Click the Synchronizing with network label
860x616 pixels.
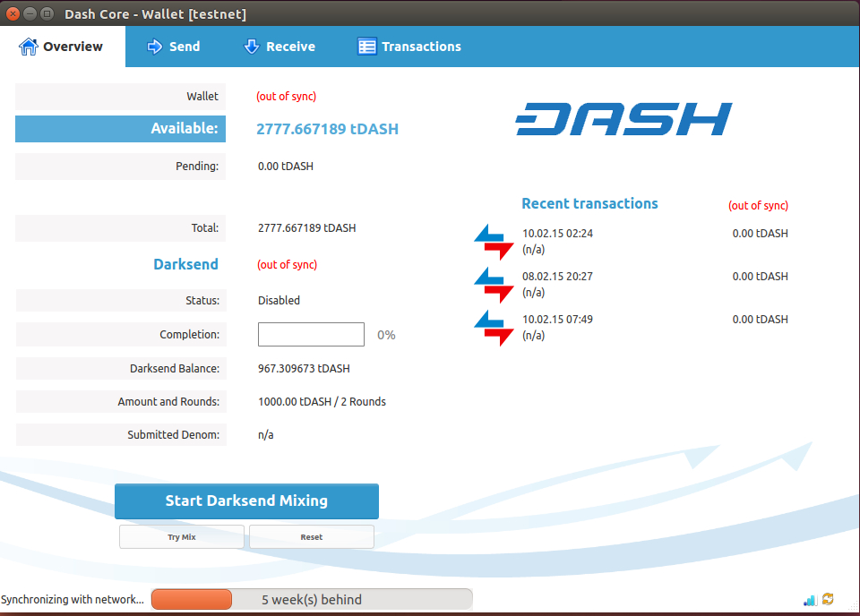[x=73, y=600]
